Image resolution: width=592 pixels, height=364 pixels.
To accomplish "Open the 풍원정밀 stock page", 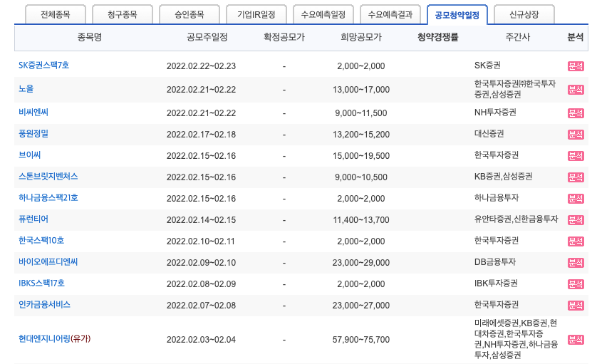I will pyautogui.click(x=33, y=133).
